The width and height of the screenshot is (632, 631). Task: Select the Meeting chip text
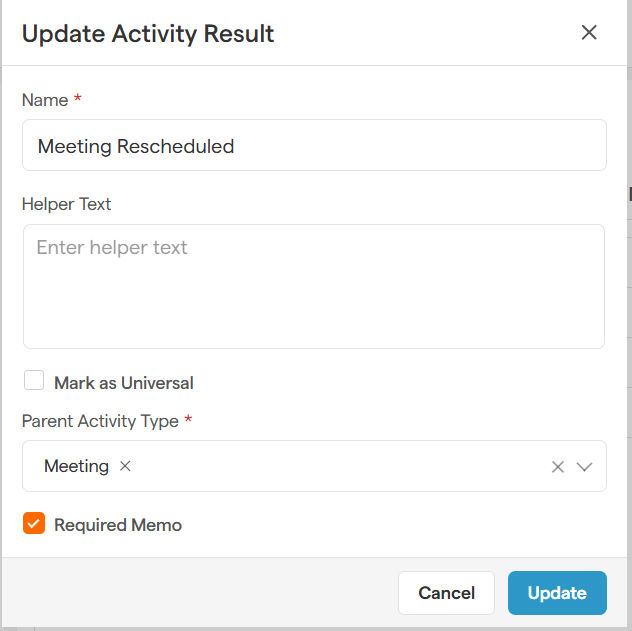[x=76, y=466]
